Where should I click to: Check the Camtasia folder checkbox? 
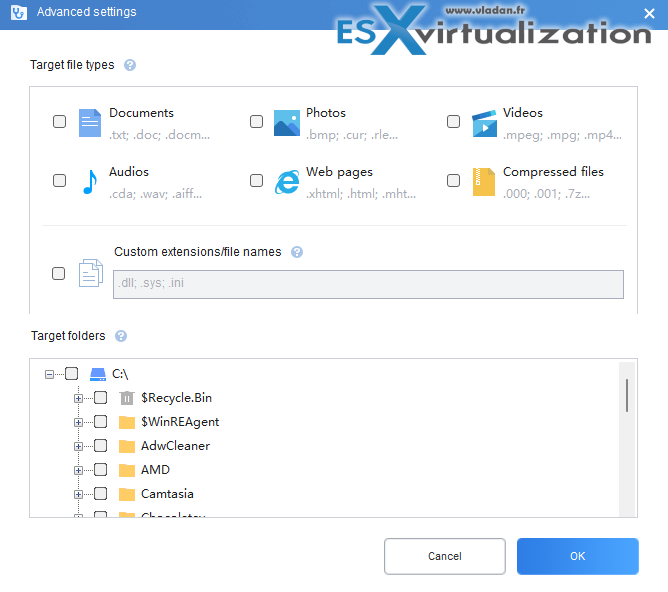point(101,494)
